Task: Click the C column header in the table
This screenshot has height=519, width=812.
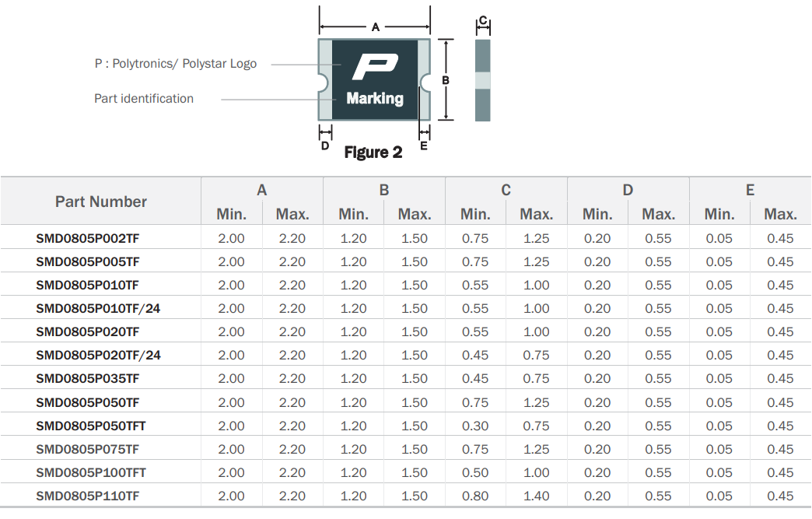Action: click(x=506, y=190)
